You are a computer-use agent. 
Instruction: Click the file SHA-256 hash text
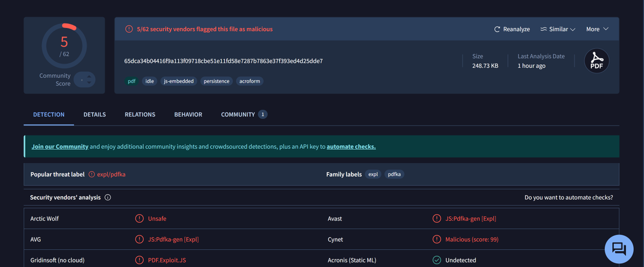pyautogui.click(x=223, y=61)
